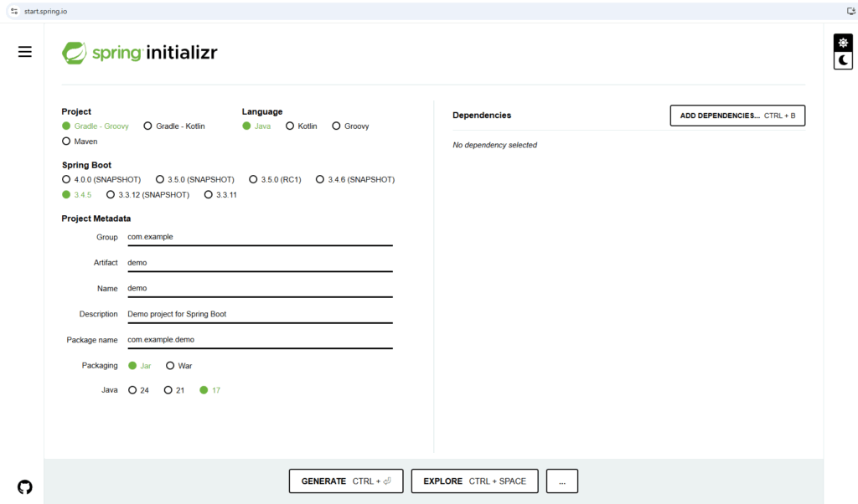
Task: Click the Description text field
Action: (x=259, y=314)
